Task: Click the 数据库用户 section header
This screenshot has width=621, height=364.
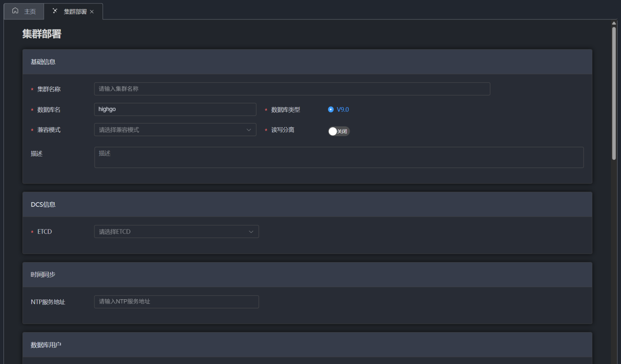Action: tap(46, 345)
